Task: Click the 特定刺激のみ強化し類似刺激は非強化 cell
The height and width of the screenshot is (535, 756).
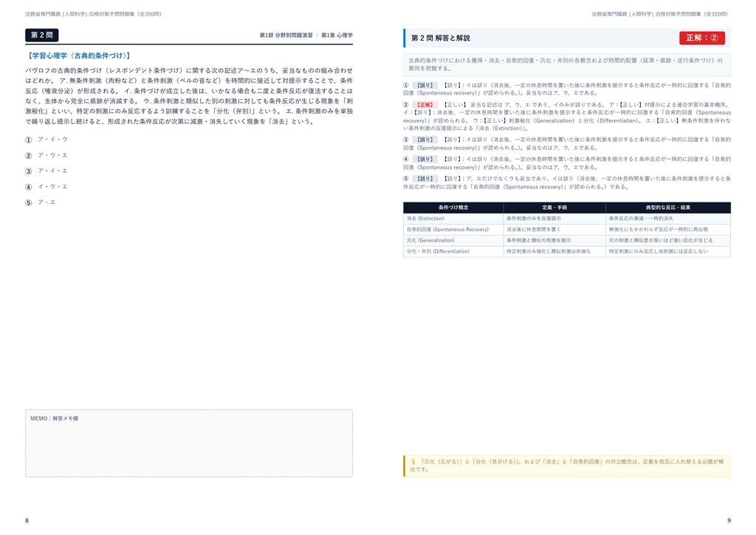Action: tap(554, 251)
